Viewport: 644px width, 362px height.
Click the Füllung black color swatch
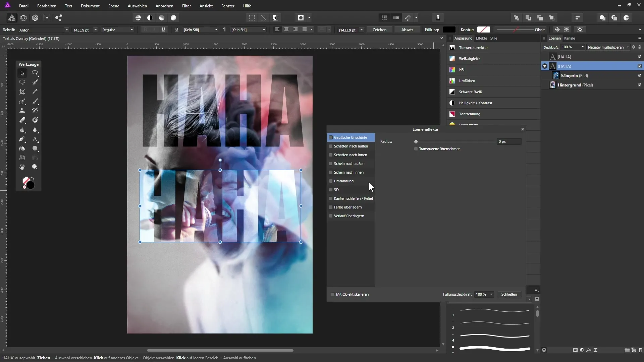click(x=449, y=30)
